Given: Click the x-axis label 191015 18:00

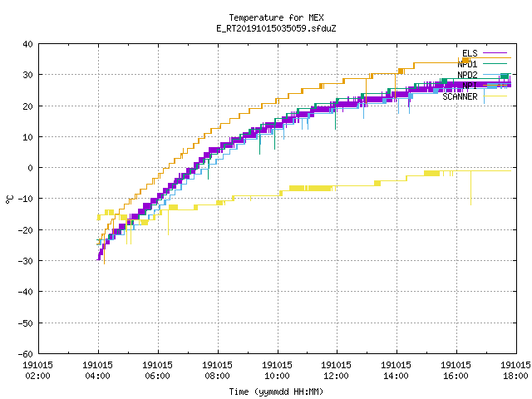Looking at the screenshot, I should point(515,370).
